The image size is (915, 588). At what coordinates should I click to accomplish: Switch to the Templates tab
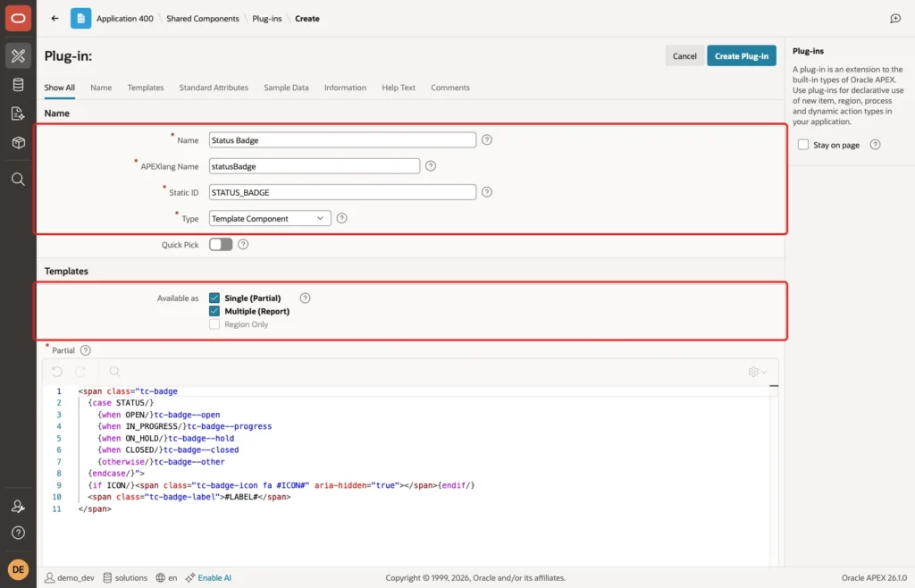pos(146,88)
